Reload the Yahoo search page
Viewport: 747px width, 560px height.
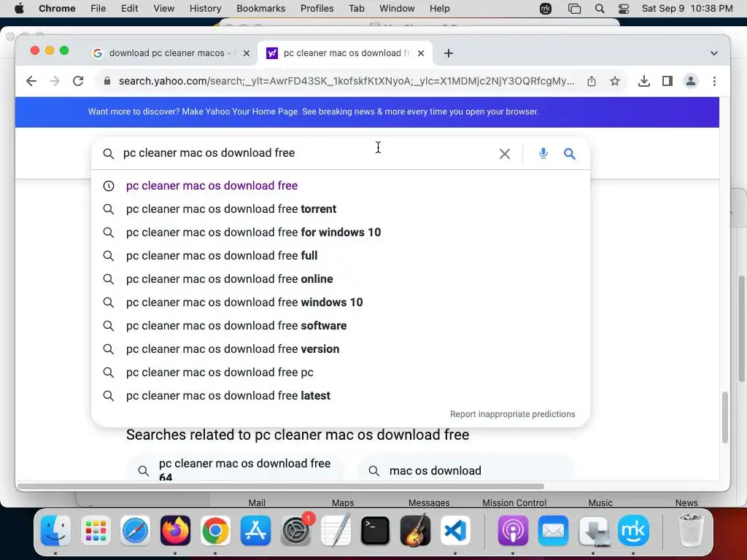coord(78,81)
